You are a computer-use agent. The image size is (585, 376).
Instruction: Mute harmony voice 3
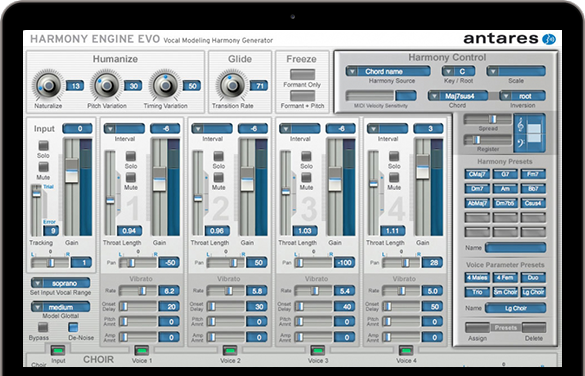coord(306,177)
